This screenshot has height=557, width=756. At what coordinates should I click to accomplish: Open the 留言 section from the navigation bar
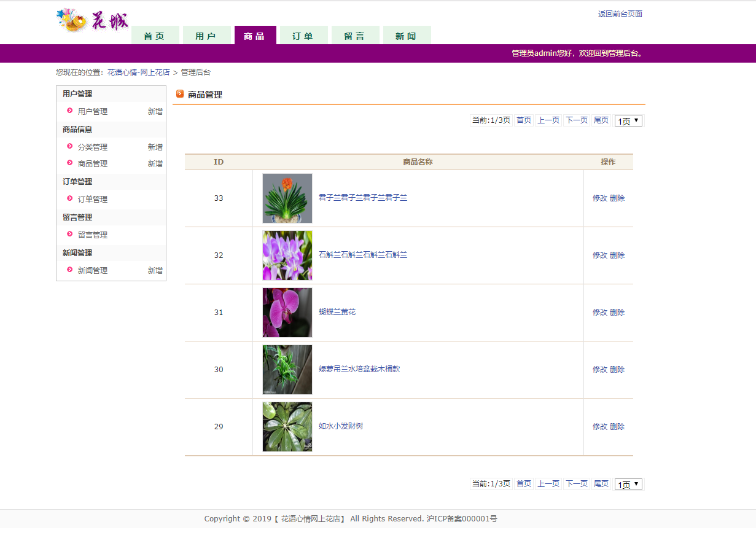point(355,35)
